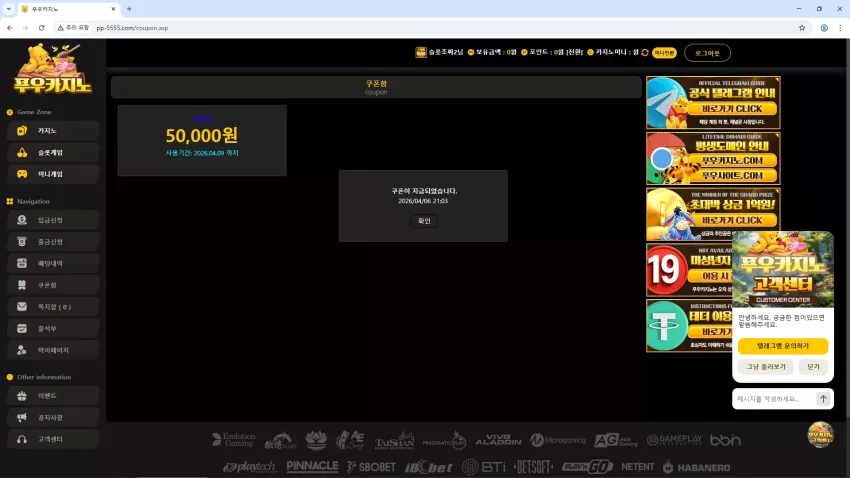Click the Playtech provider logo

tap(249, 467)
